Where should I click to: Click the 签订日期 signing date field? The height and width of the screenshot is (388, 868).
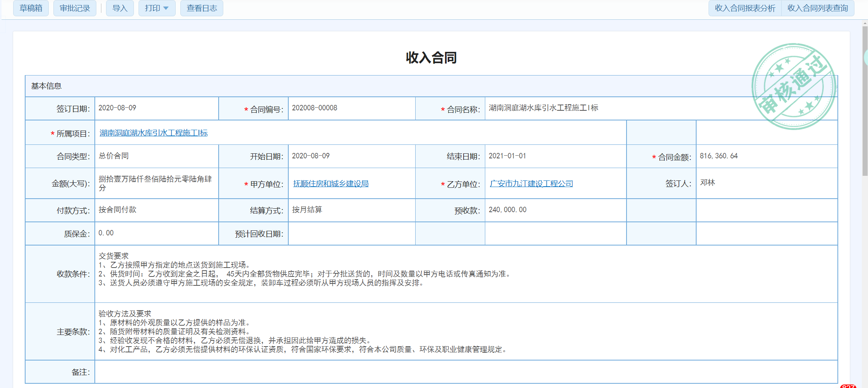click(117, 108)
